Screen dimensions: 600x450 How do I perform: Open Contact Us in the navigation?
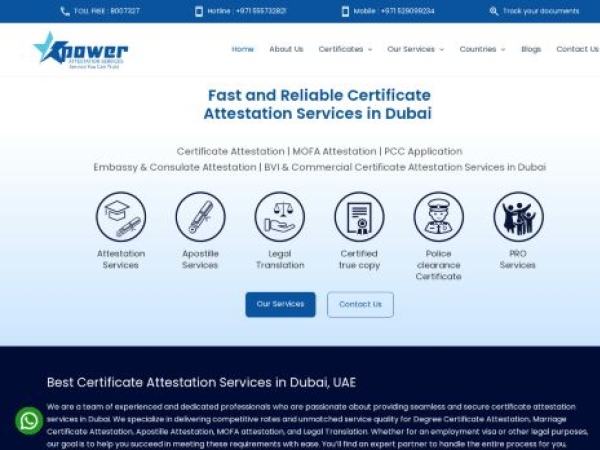(577, 49)
